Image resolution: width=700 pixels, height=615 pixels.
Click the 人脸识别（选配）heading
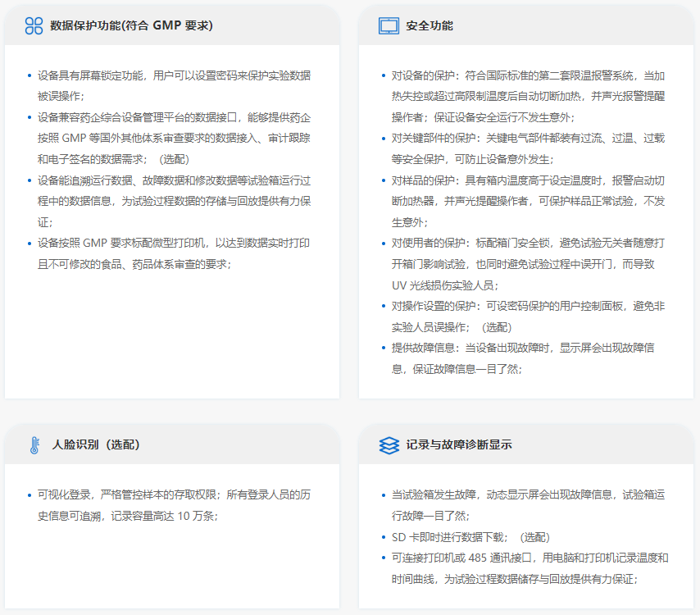pyautogui.click(x=96, y=445)
